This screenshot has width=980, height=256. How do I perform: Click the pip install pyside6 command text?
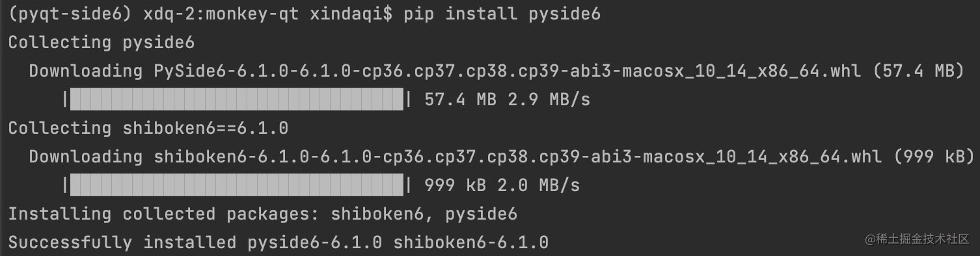click(x=502, y=14)
